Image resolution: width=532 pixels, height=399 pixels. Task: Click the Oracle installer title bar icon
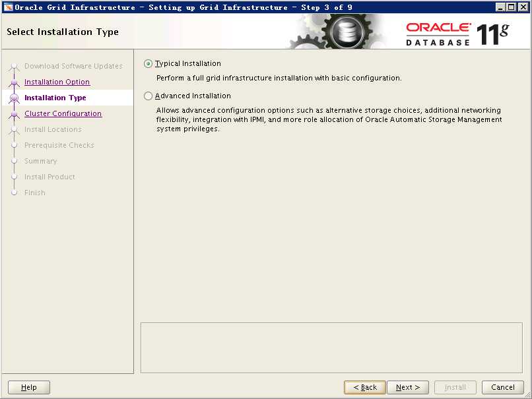[8, 7]
